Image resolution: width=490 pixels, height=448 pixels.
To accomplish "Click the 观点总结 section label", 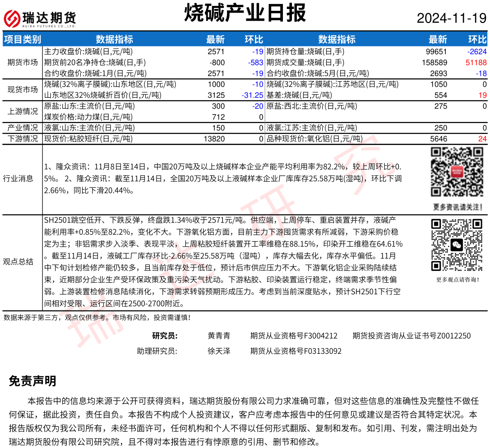I will pos(18,261).
